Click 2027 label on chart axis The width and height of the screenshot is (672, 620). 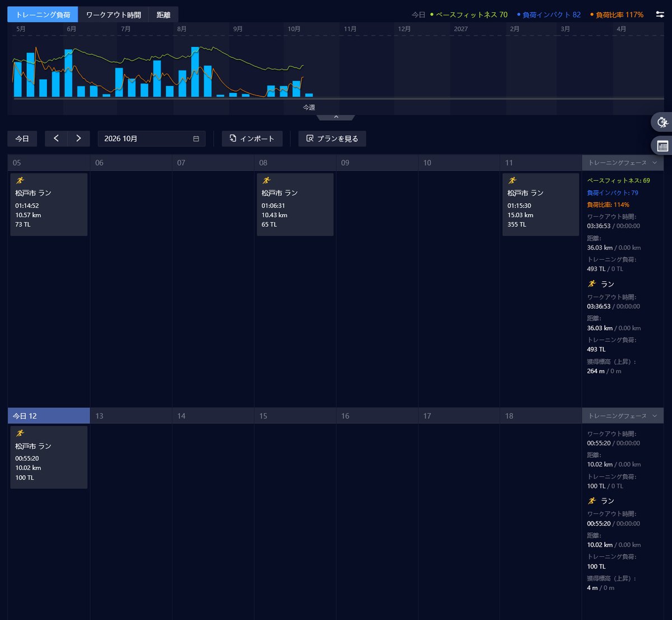[x=461, y=29]
